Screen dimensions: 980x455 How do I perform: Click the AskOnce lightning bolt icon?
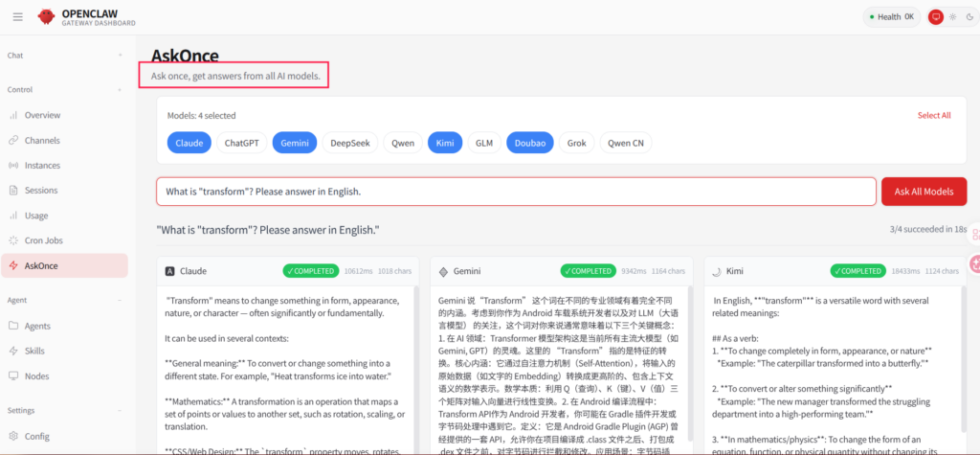tap(13, 265)
